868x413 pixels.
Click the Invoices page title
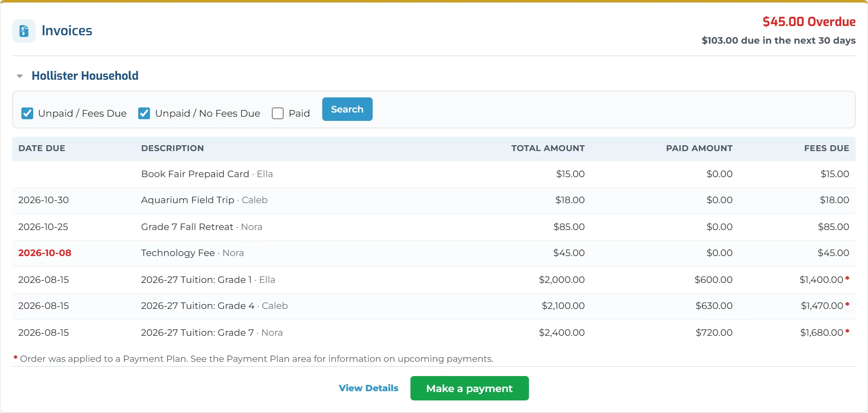pos(67,31)
